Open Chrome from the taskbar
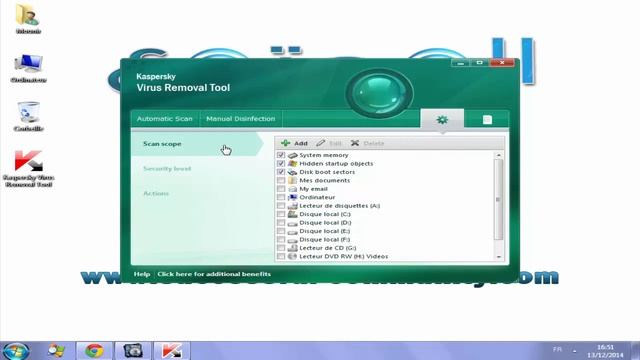 click(94, 351)
